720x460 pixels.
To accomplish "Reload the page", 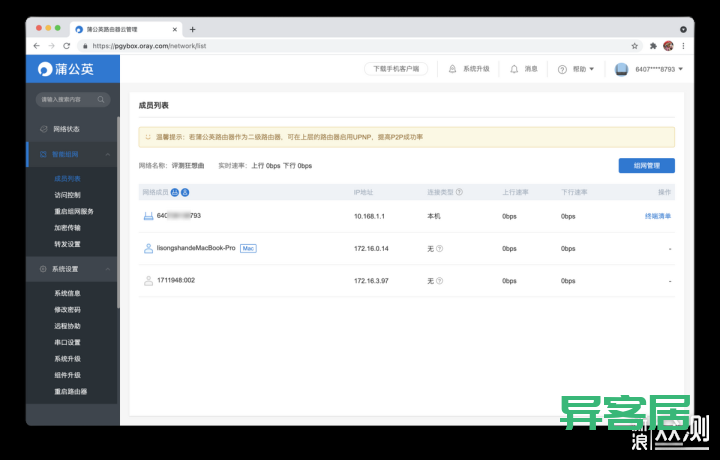I will click(x=67, y=46).
